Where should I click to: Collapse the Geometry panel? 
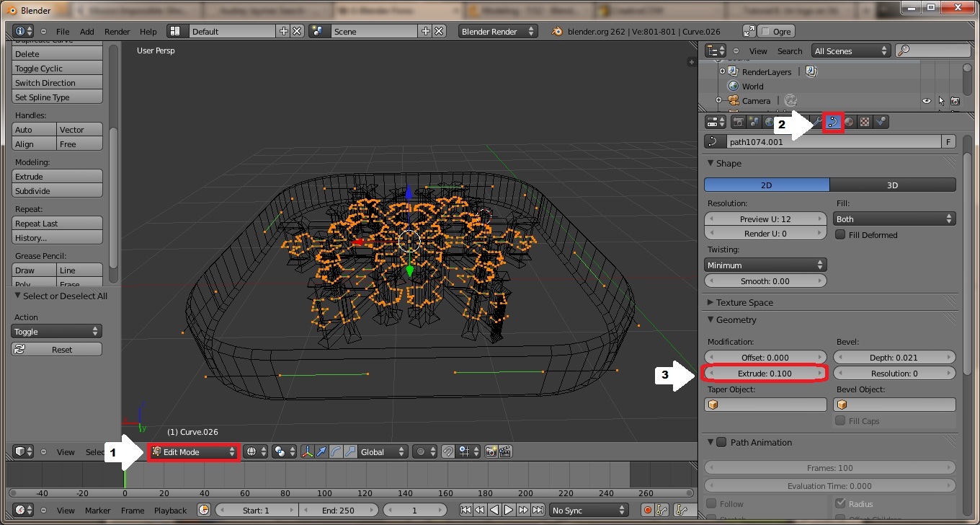(x=736, y=320)
